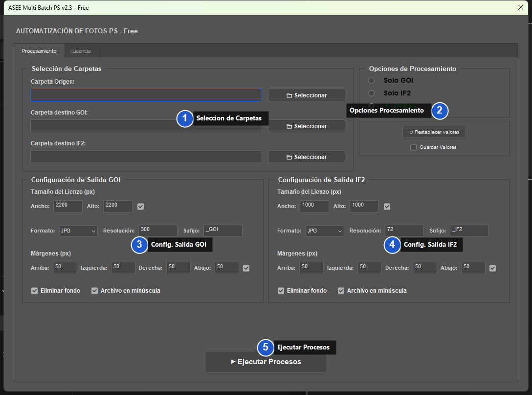Click the IF2 Resolución field

coord(404,231)
